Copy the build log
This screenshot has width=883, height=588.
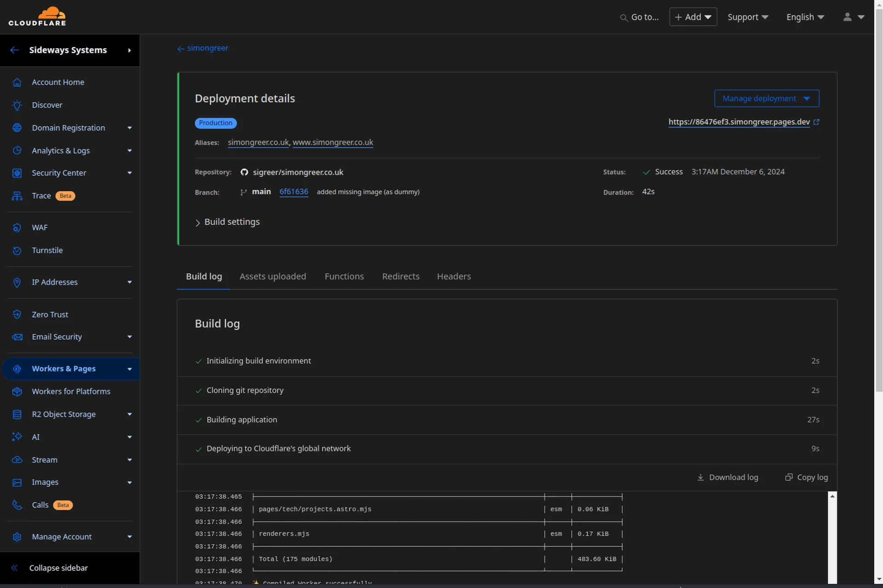(806, 477)
